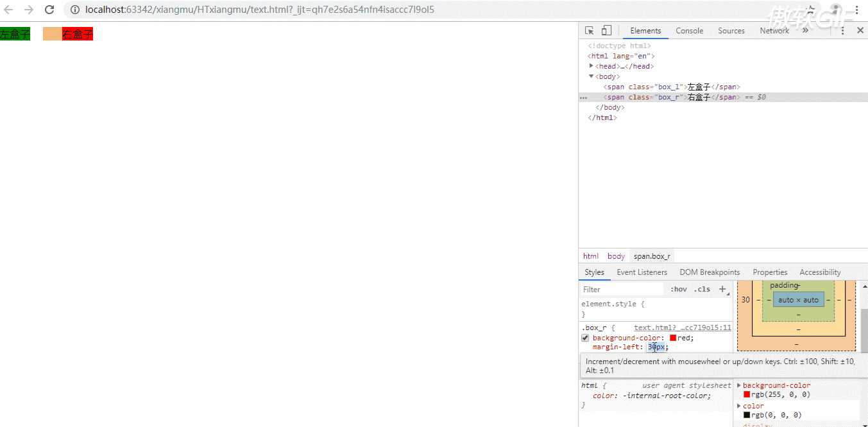This screenshot has height=427, width=868.
Task: Switch to the Console tab
Action: pos(690,31)
